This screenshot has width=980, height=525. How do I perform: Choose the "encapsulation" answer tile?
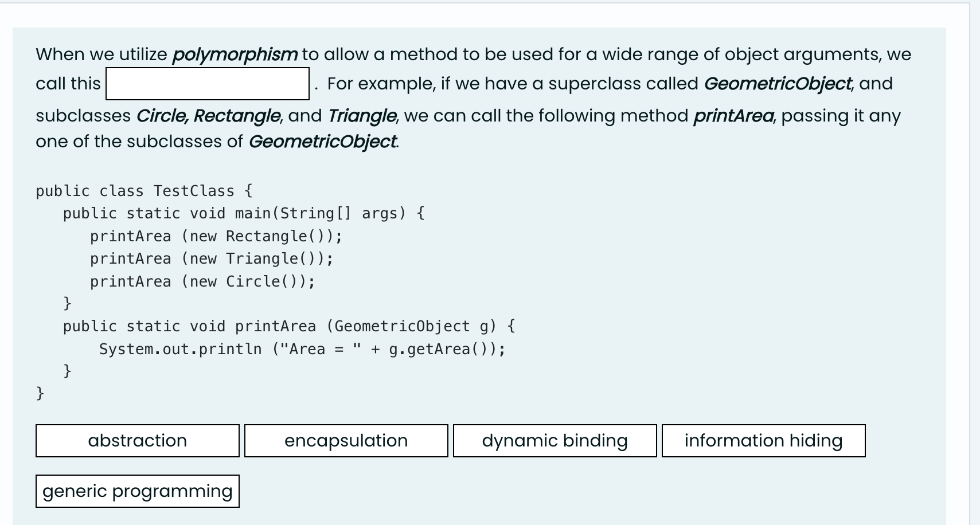click(x=346, y=441)
